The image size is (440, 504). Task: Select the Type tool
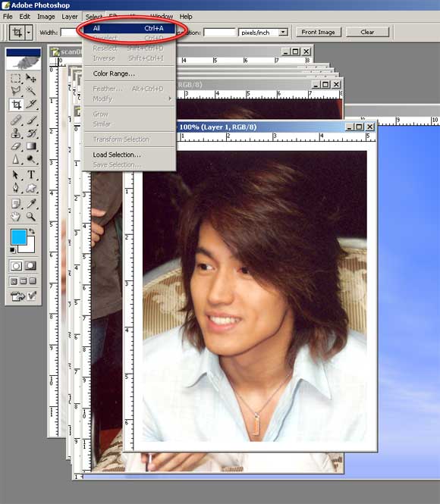[x=31, y=175]
